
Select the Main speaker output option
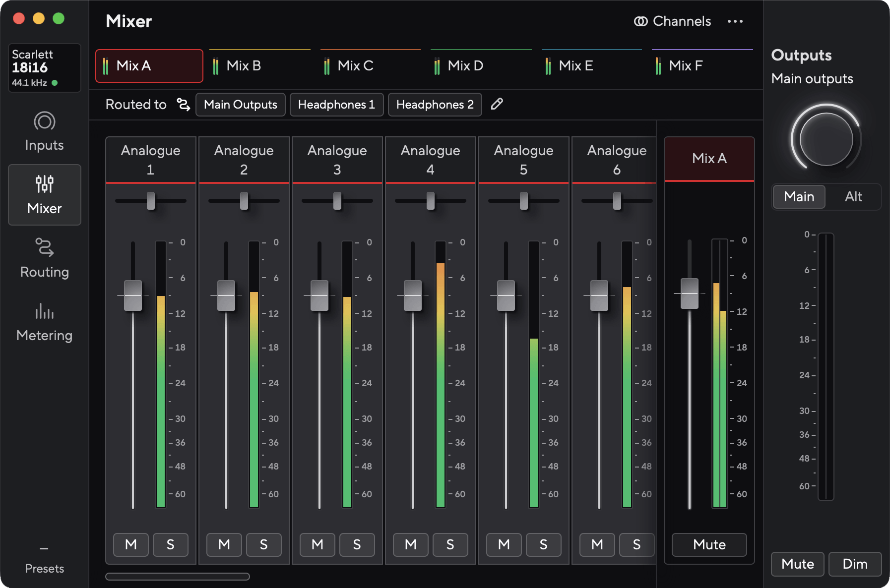tap(799, 197)
